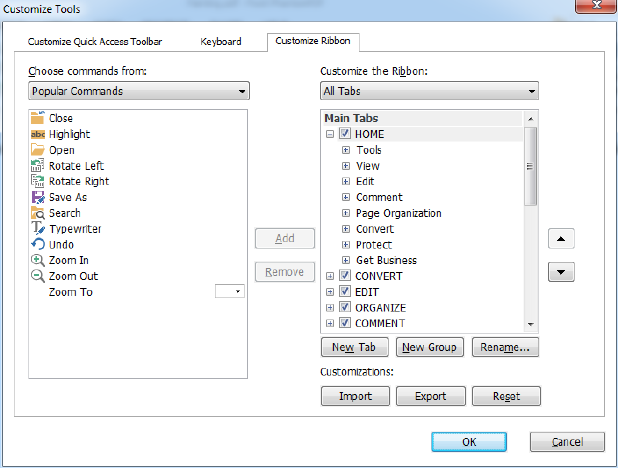
Task: Select the Highlight command icon
Action: point(38,134)
